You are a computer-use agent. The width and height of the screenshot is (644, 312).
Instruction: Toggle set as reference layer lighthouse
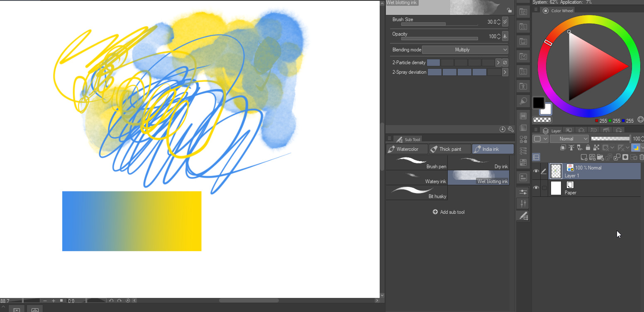coord(571,148)
